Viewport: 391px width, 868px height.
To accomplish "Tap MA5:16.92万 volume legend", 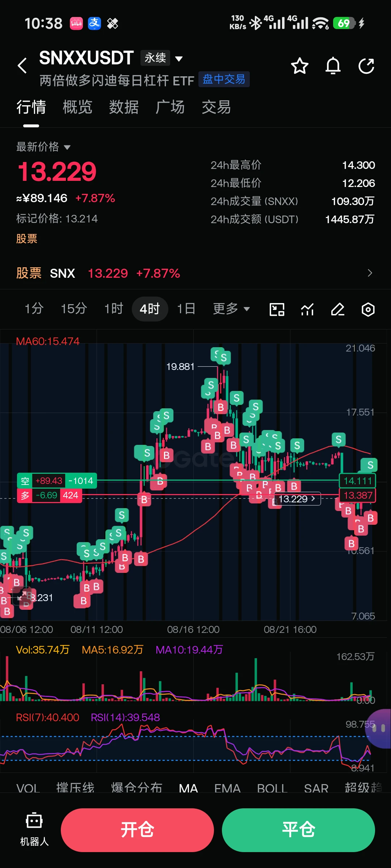I will (113, 650).
